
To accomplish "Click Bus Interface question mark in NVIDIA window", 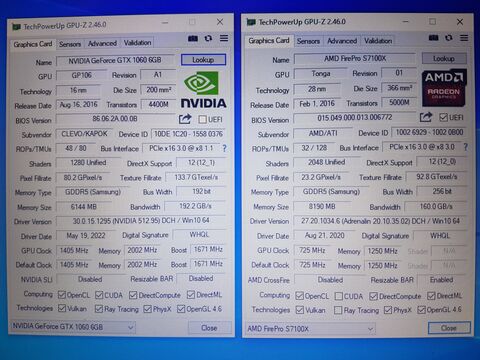I will tap(224, 148).
